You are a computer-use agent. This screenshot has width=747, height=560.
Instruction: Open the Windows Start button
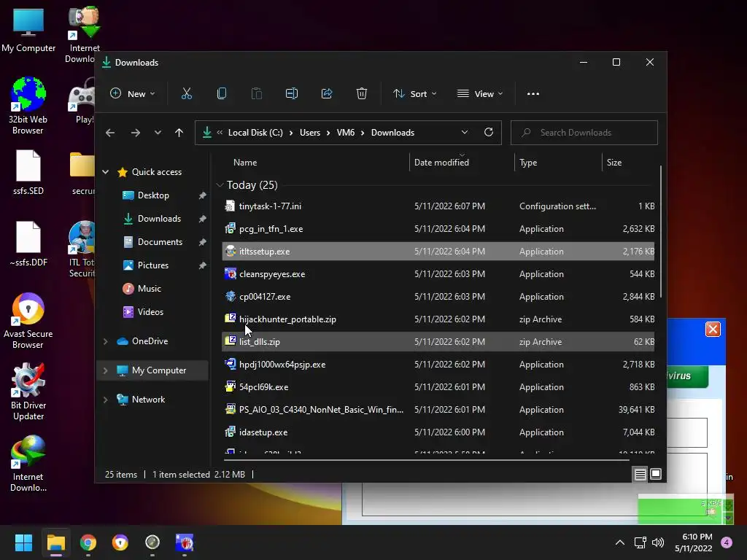pyautogui.click(x=23, y=542)
